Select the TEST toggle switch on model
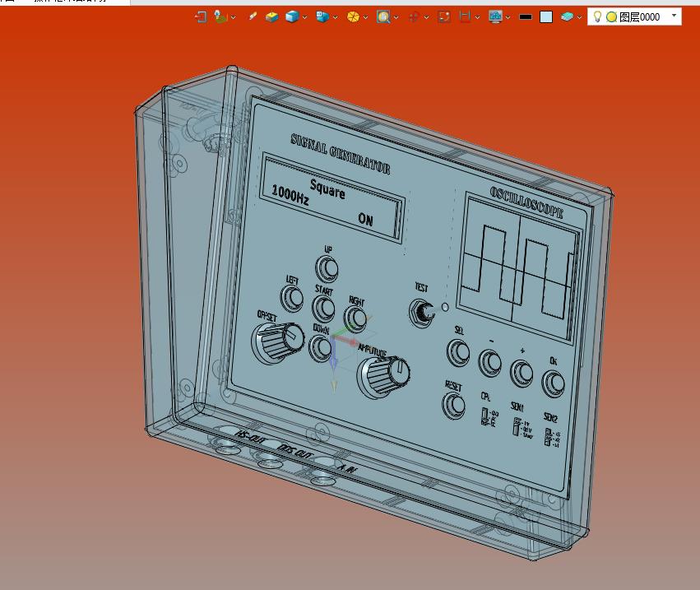Viewport: 700px width, 590px height. pyautogui.click(x=421, y=312)
